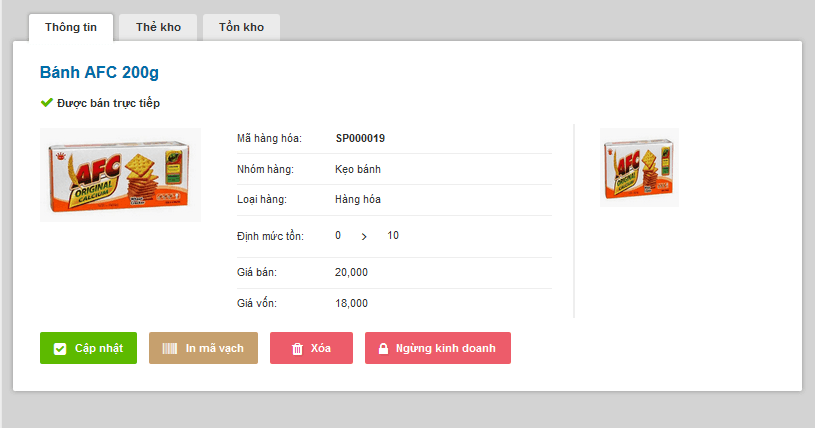This screenshot has height=428, width=815.
Task: Click the minimum stock value 0
Action: click(x=338, y=236)
